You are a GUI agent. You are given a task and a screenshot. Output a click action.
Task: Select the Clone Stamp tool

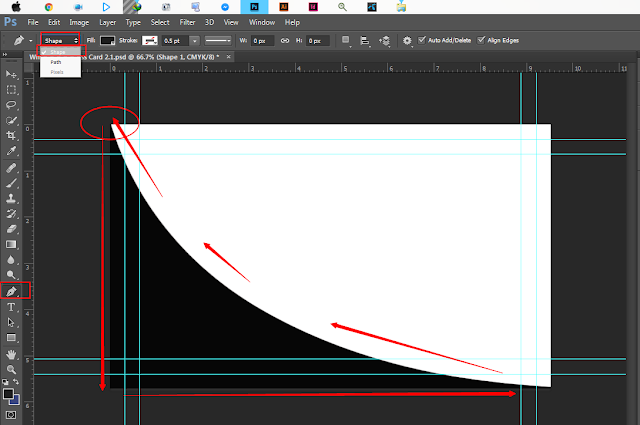click(11, 198)
